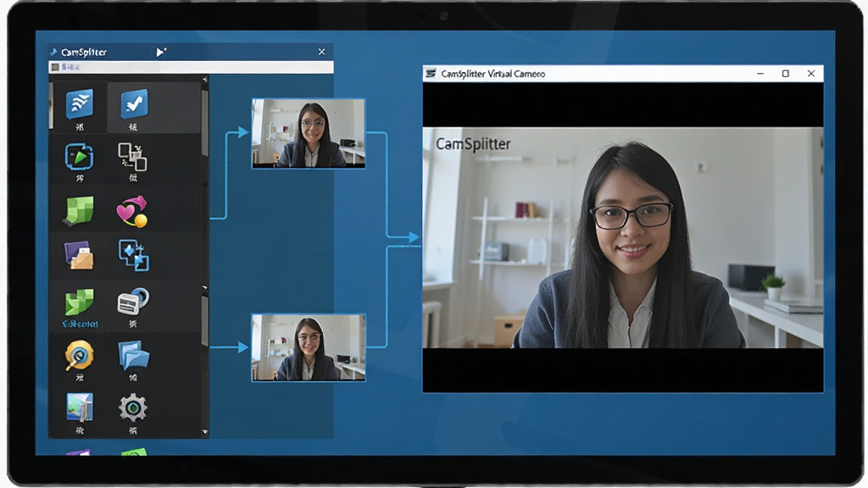Screen dimensions: 868x488
Task: Select the blue checkmark icon
Action: [x=134, y=103]
